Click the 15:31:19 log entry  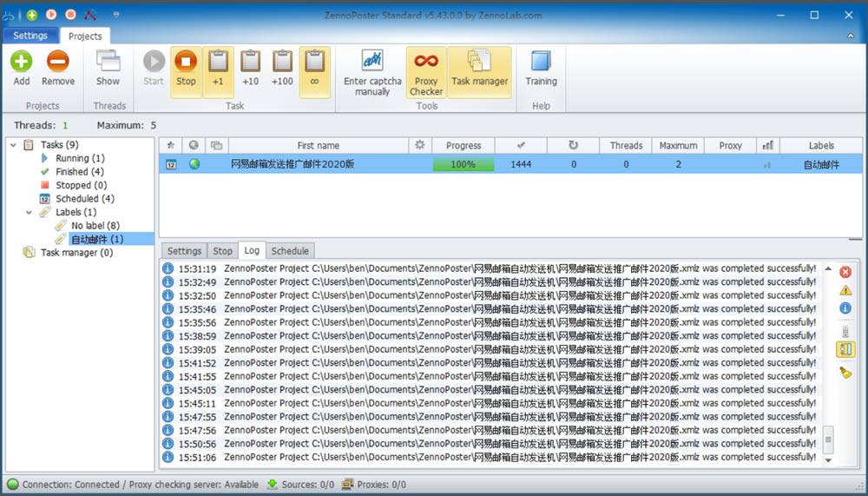click(490, 268)
